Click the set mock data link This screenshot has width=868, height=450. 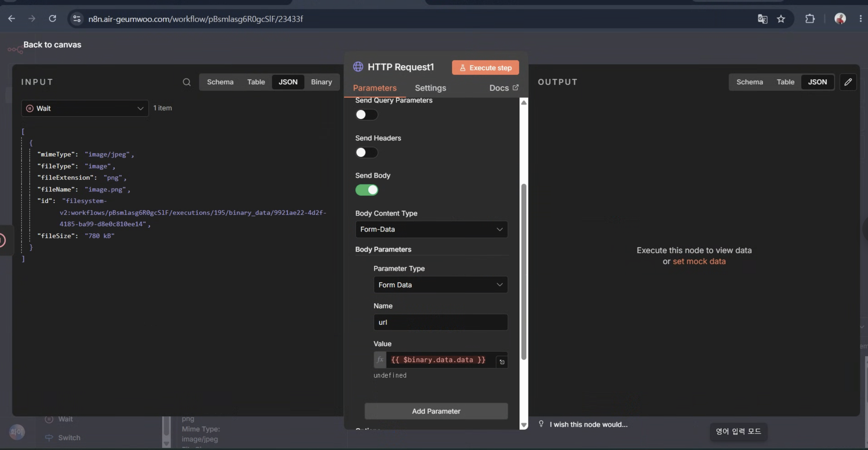pos(699,261)
